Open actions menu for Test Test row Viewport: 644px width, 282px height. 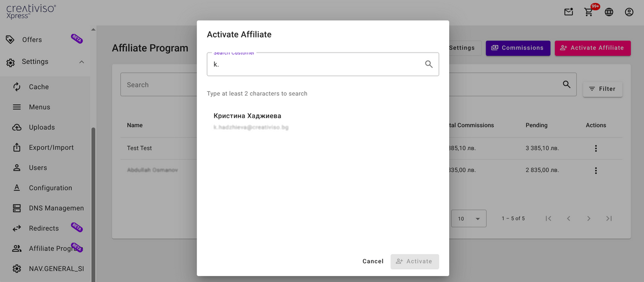pos(596,148)
